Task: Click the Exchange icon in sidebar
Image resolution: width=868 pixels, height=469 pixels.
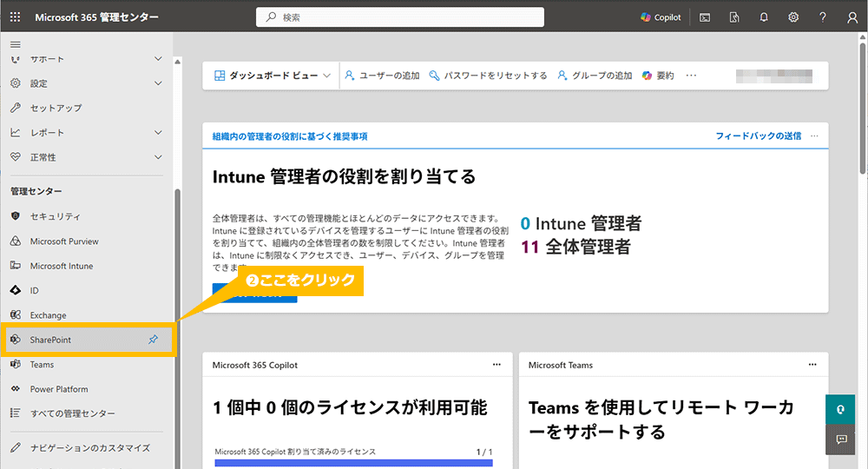Action: point(16,314)
